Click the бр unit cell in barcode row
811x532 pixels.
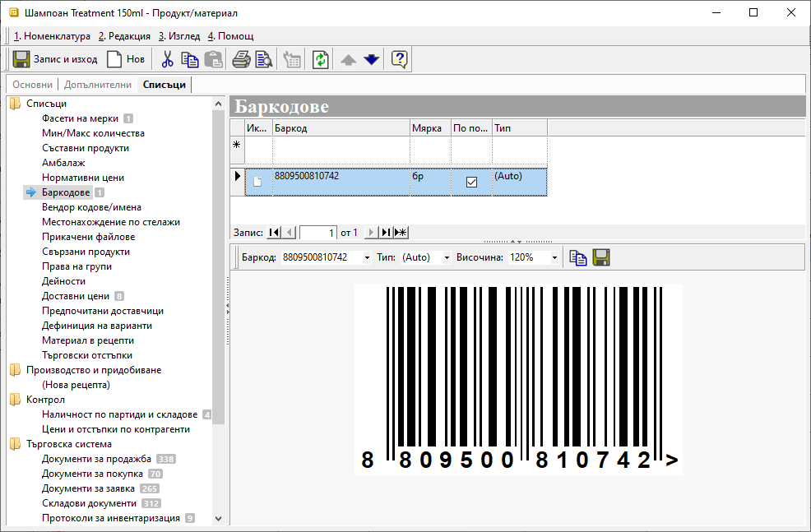[x=430, y=182]
